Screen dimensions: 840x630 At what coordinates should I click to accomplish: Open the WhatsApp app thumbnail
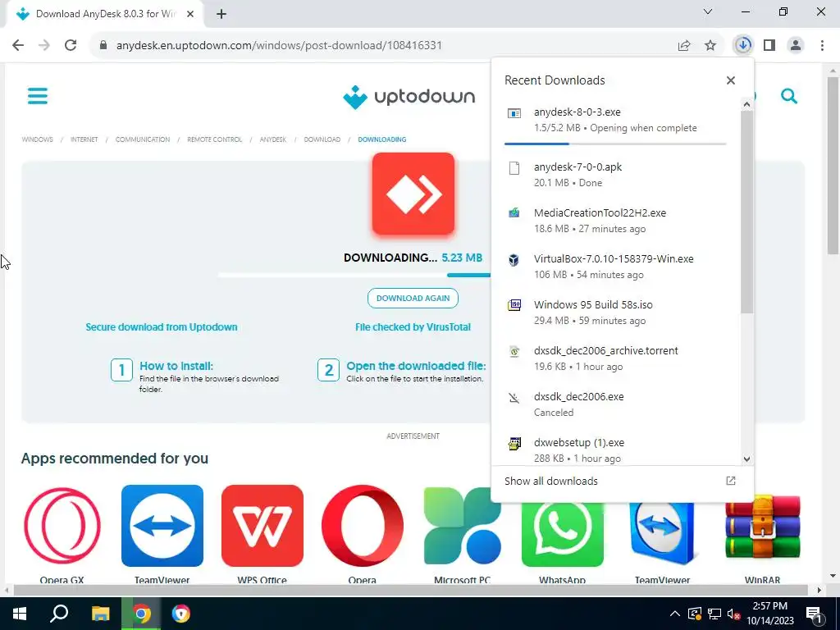tap(563, 531)
